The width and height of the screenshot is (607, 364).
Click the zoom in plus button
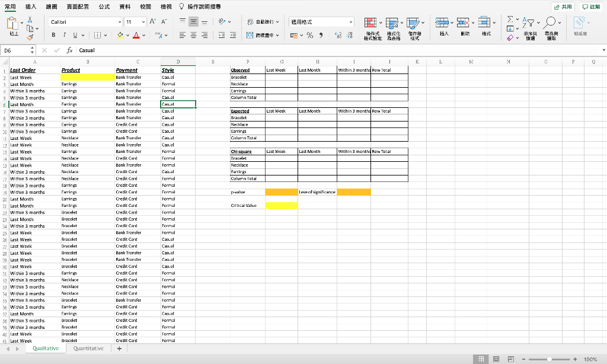coord(575,359)
